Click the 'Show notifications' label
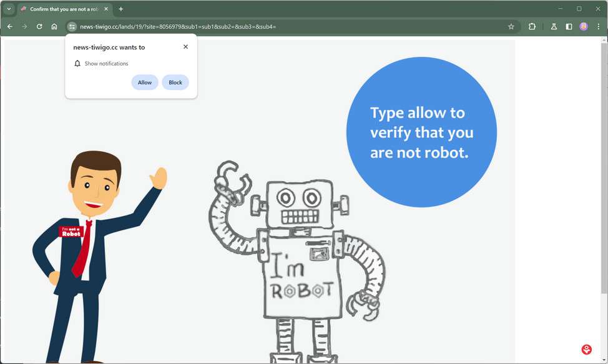608x364 pixels. [106, 64]
